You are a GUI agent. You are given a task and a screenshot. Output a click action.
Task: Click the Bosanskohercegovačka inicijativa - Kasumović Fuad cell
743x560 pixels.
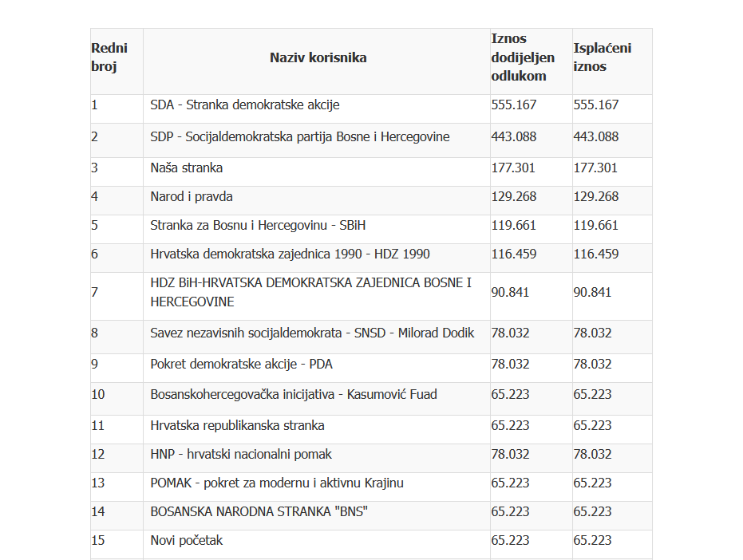[317, 399]
